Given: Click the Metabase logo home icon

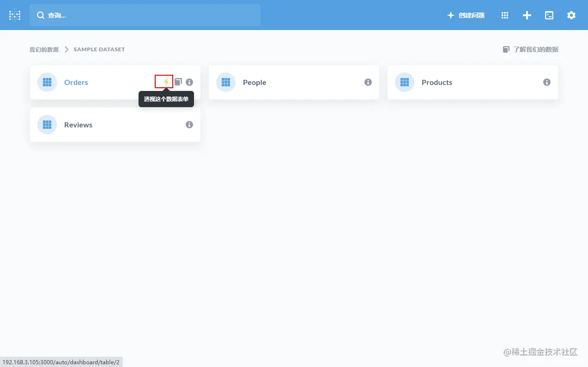Looking at the screenshot, I should pyautogui.click(x=15, y=15).
